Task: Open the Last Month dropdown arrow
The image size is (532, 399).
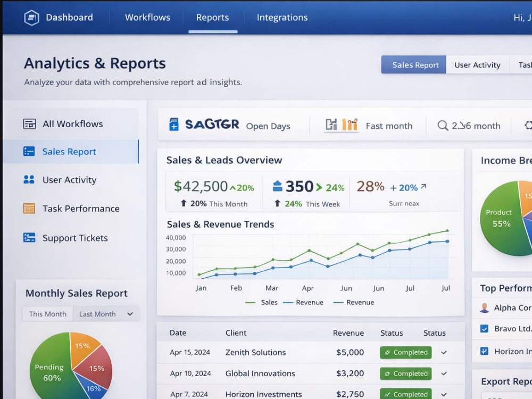Action: [x=130, y=314]
